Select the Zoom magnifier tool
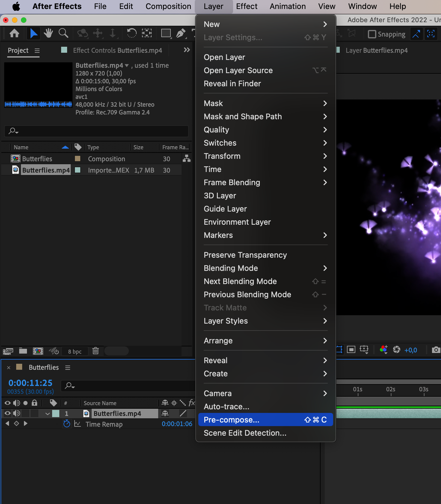 tap(63, 33)
